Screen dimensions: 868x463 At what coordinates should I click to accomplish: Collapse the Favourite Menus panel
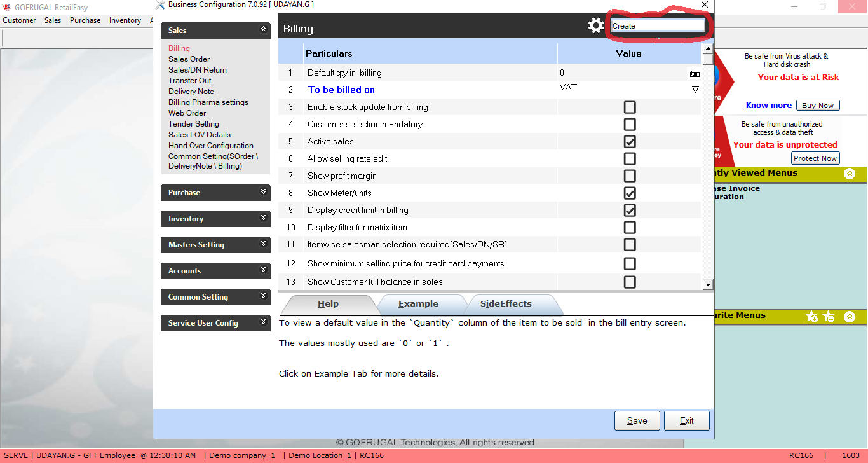pyautogui.click(x=850, y=316)
